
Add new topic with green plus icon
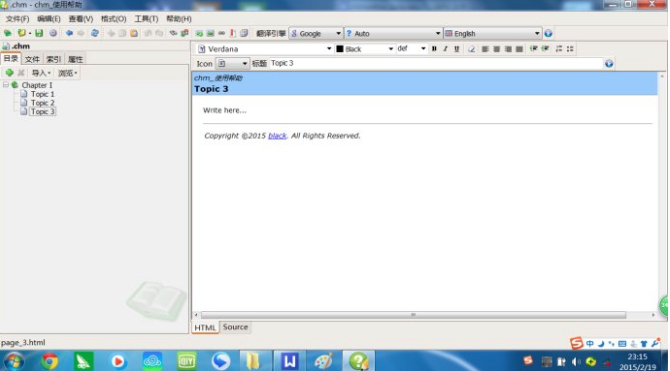[x=9, y=73]
